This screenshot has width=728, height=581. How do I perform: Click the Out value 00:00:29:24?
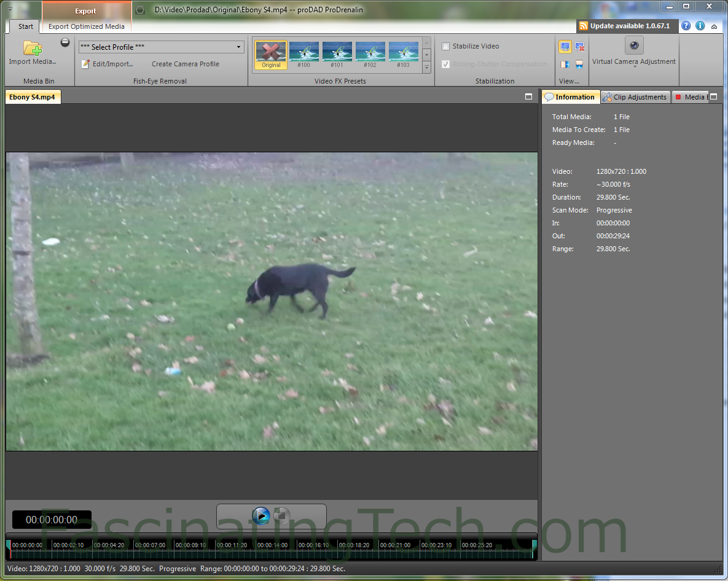[x=613, y=236]
